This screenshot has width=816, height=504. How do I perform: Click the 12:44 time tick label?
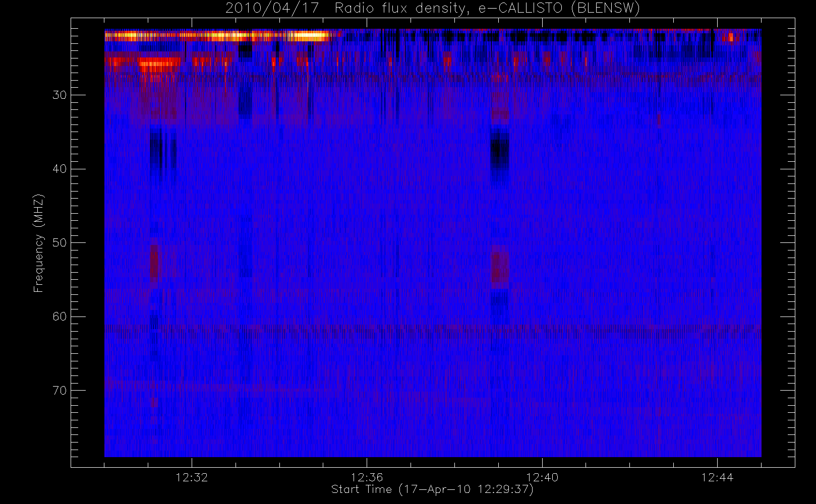(x=717, y=477)
